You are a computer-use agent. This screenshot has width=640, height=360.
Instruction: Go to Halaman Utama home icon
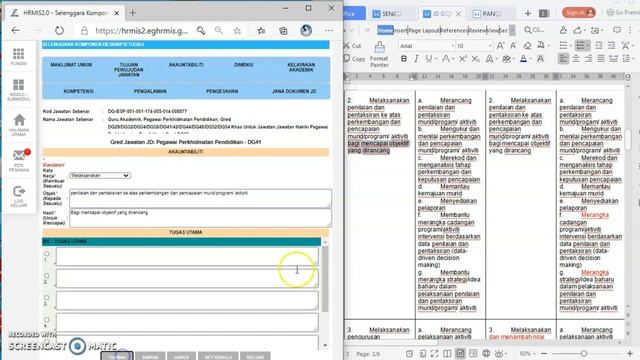[19, 120]
